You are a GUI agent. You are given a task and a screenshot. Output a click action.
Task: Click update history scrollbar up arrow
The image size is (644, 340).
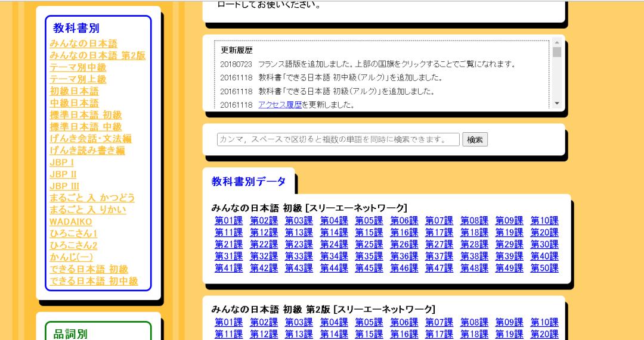[x=557, y=43]
